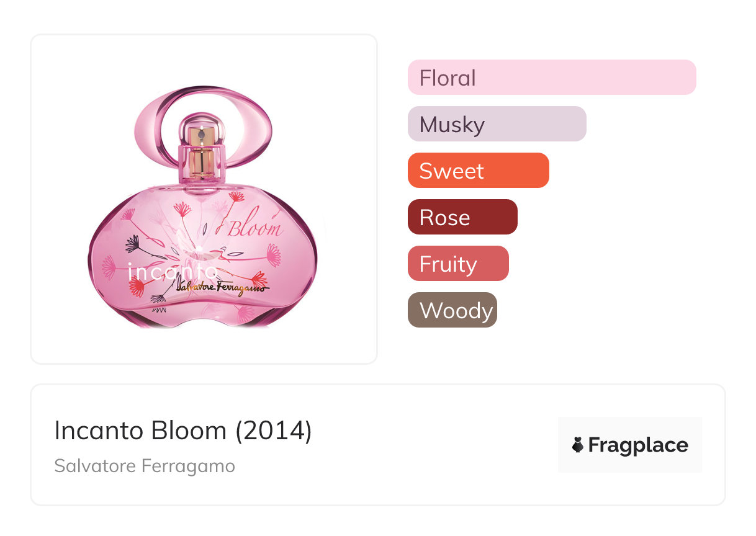Open the Salvatore Ferragamo brand link
The width and height of the screenshot is (756, 536).
[x=145, y=465]
